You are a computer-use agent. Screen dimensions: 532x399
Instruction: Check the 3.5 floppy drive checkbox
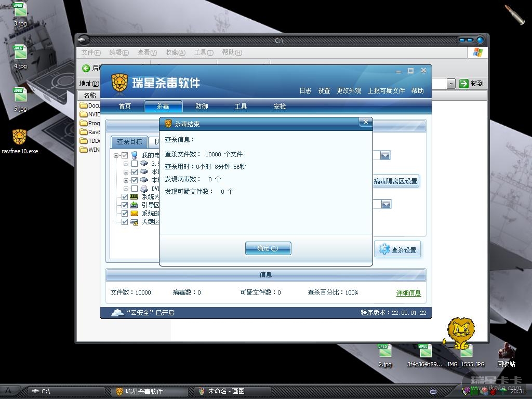[135, 164]
